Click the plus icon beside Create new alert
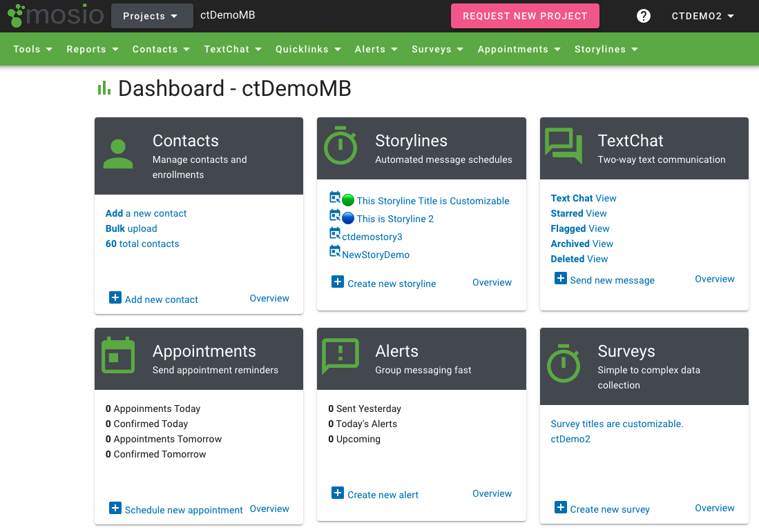The width and height of the screenshot is (759, 532). coord(338,493)
